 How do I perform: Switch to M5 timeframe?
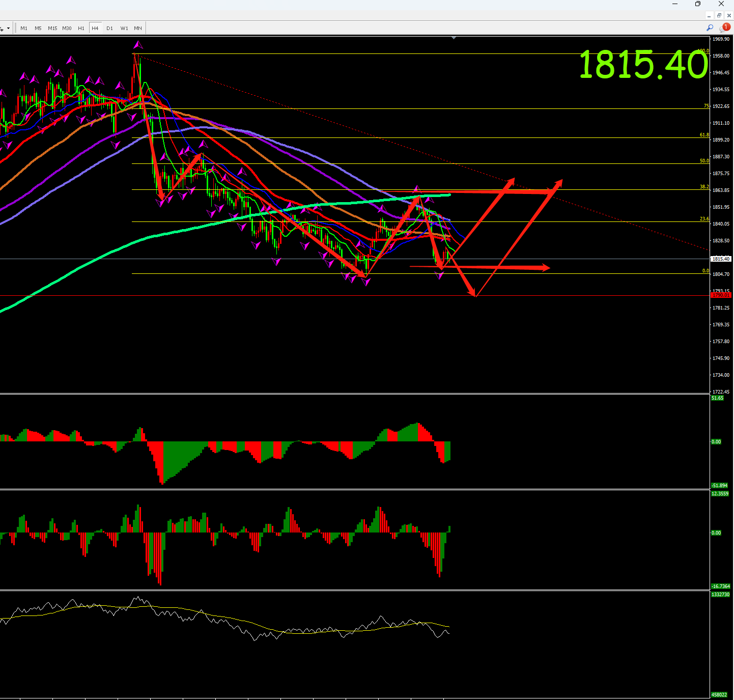click(38, 28)
